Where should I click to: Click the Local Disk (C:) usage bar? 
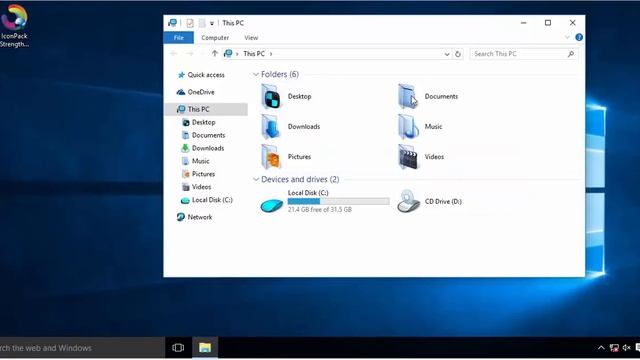(338, 201)
